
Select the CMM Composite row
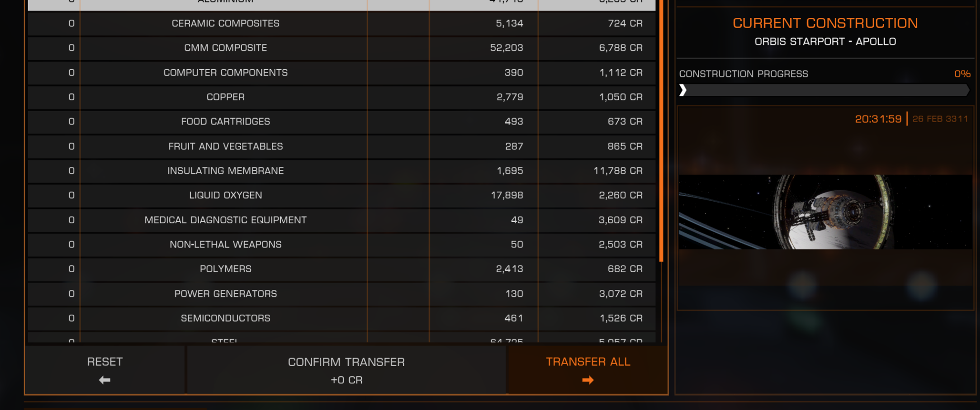point(341,48)
